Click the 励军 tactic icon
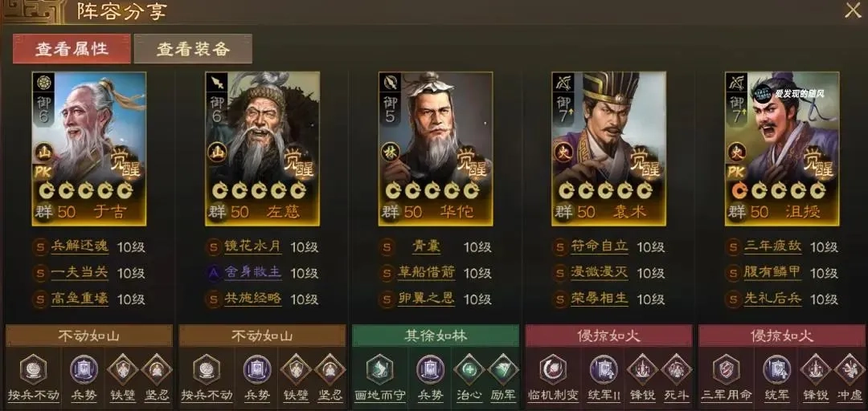868x411 pixels. coord(502,369)
